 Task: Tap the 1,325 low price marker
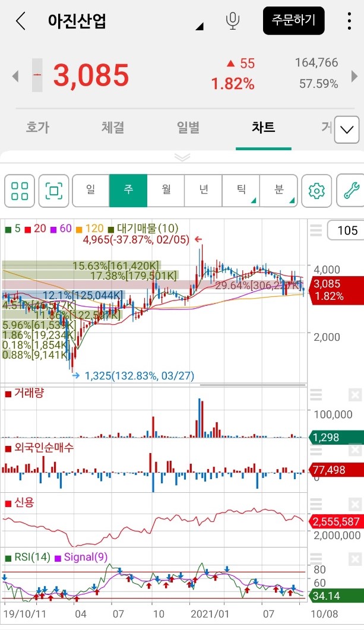point(134,376)
